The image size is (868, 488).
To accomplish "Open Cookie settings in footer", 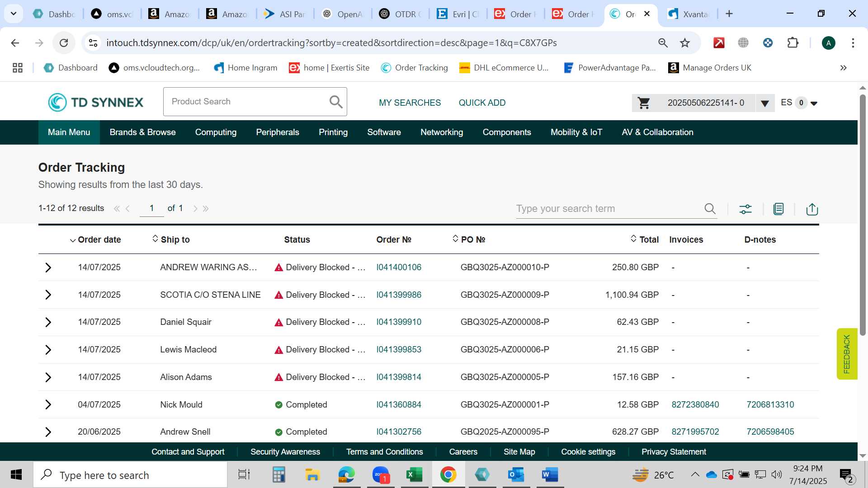I will click(588, 452).
